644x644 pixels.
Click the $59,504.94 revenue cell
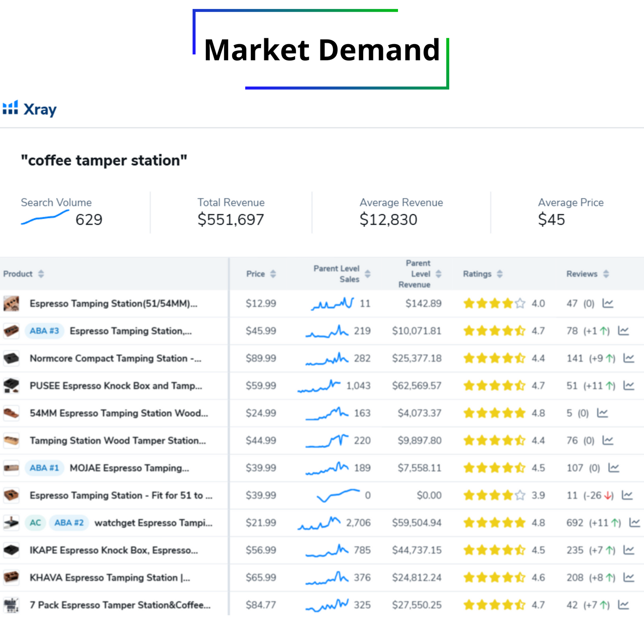(417, 523)
